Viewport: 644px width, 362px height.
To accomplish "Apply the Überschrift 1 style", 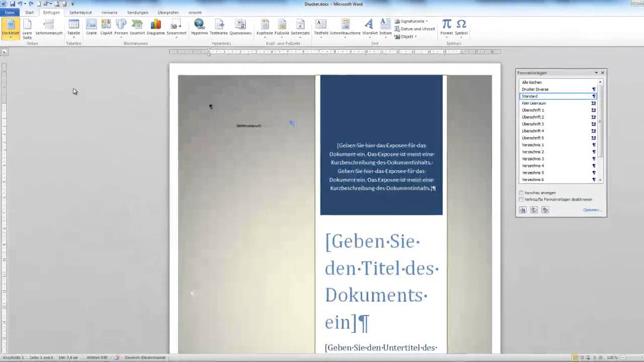I will pos(558,110).
